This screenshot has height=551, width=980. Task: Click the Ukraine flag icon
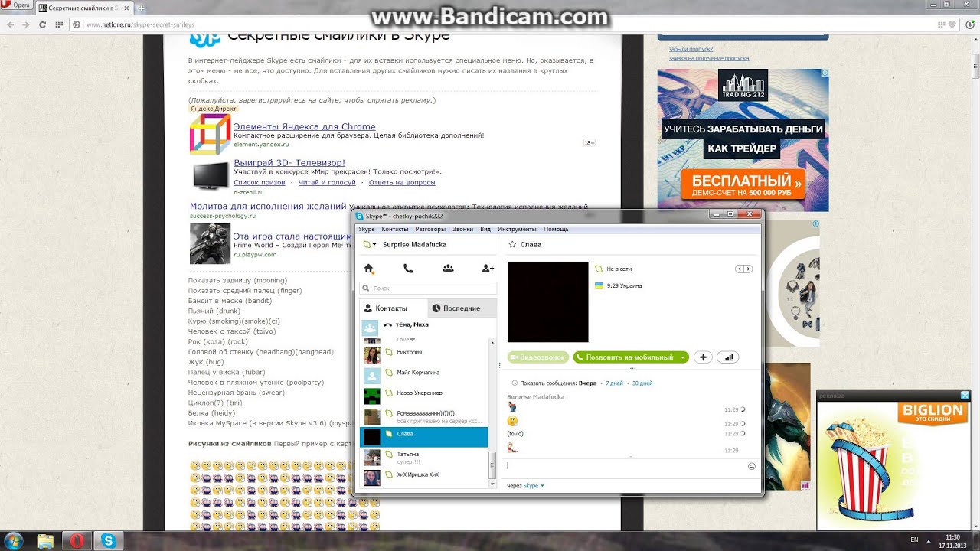(x=599, y=285)
